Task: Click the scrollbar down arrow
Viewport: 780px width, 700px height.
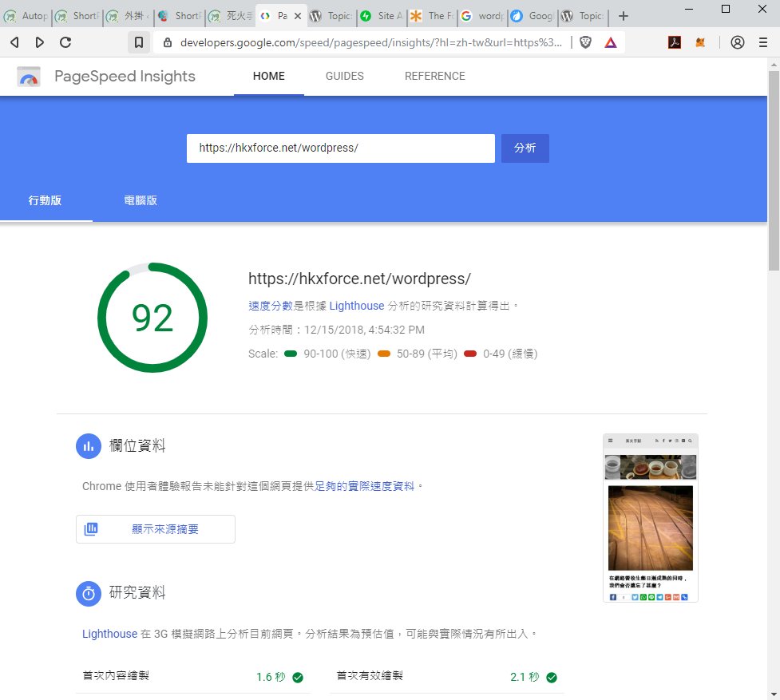Action: pyautogui.click(x=774, y=694)
